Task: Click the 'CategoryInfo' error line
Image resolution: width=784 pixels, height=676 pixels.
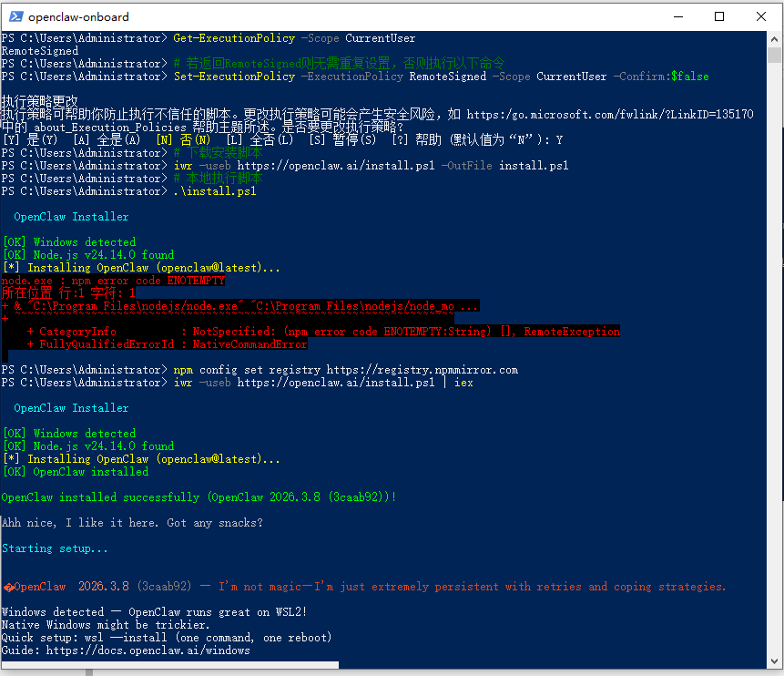Action: [323, 332]
